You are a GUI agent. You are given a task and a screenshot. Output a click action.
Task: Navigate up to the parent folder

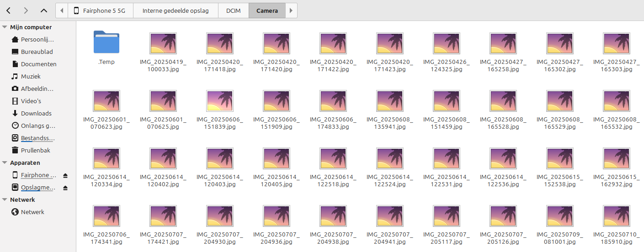(x=43, y=10)
